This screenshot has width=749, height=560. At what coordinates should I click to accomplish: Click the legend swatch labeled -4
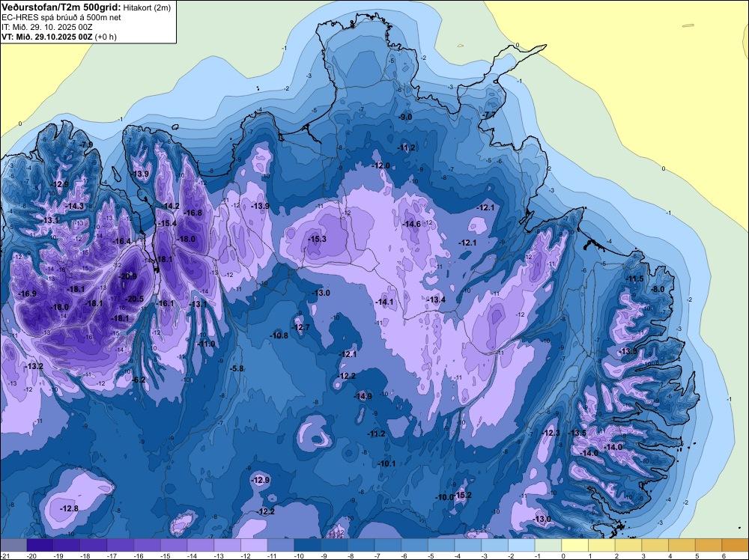(468, 545)
